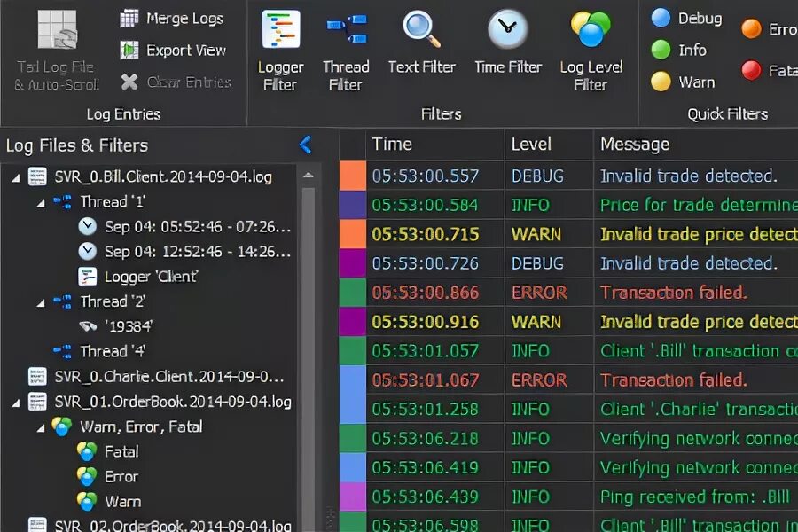Select the Thread '1' filter icon
Screen dimensions: 798x532
coord(63,201)
